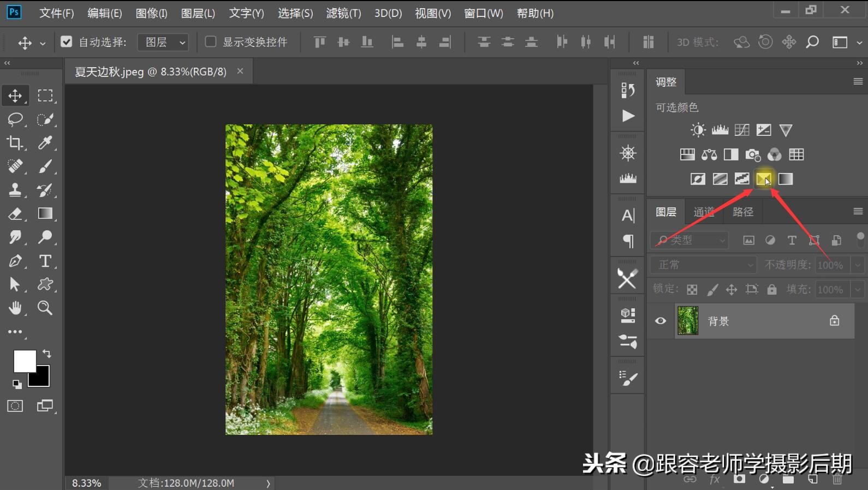Open the 图层 auto-select target dropdown

click(163, 42)
